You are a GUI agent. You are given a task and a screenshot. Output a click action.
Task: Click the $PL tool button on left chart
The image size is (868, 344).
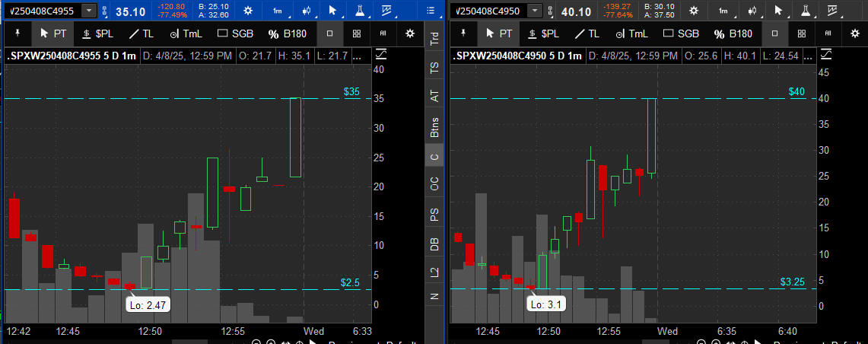(97, 33)
